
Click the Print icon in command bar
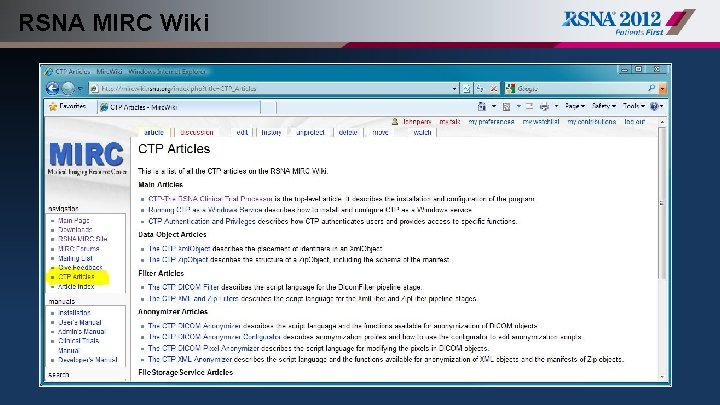pyautogui.click(x=544, y=107)
